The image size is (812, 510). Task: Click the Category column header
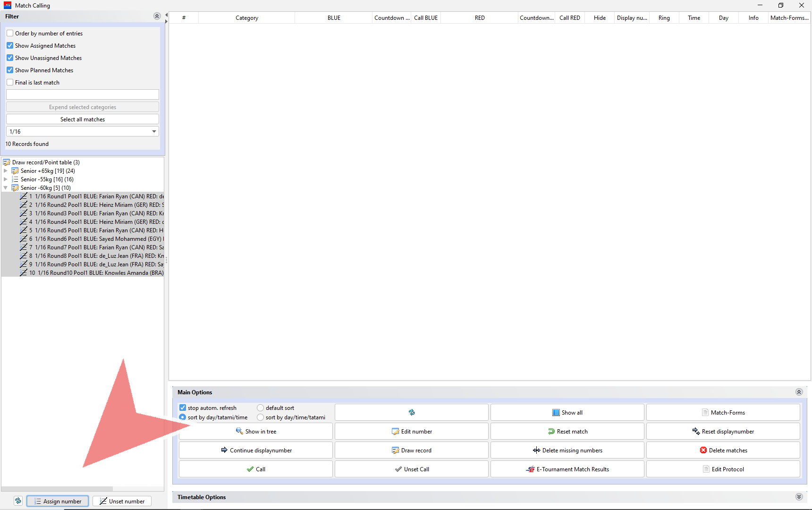(x=246, y=18)
